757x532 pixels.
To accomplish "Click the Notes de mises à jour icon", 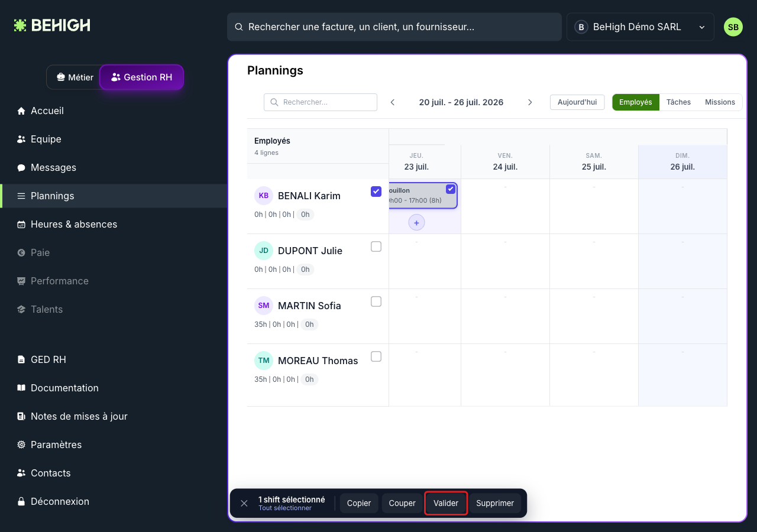I will (21, 417).
